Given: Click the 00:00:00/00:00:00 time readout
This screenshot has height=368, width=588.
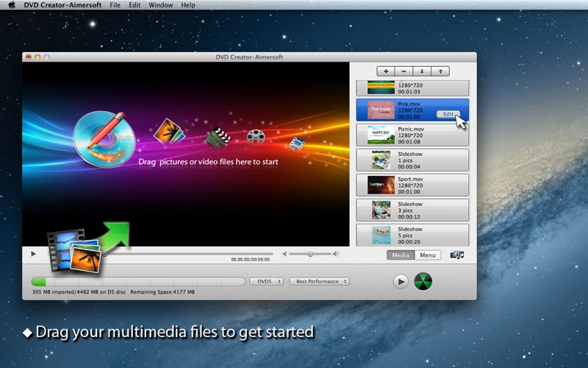Looking at the screenshot, I should (x=250, y=260).
